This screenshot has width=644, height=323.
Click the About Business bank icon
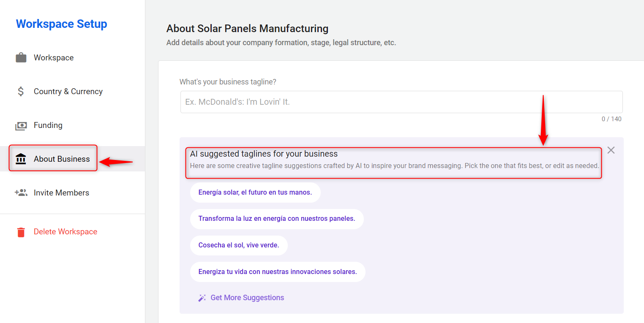tap(21, 159)
